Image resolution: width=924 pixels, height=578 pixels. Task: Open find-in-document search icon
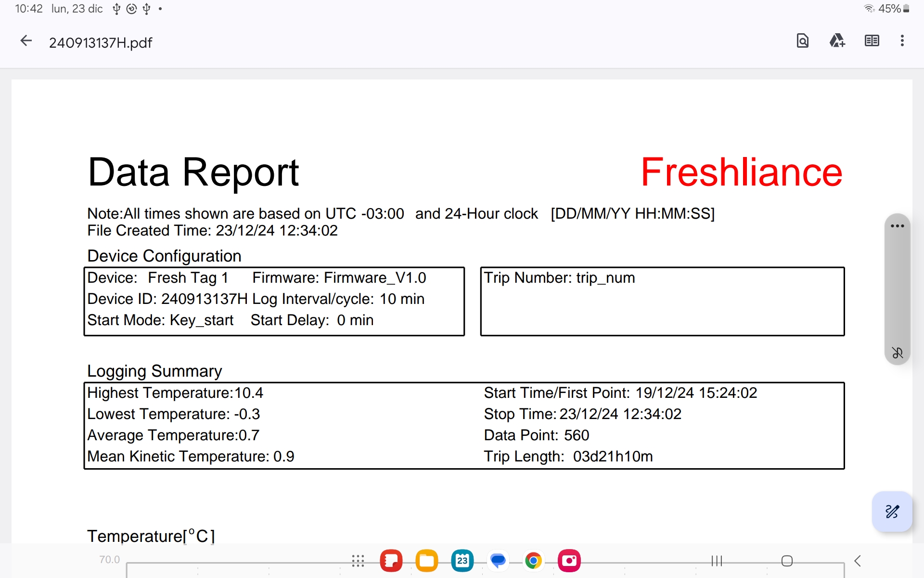coord(802,41)
